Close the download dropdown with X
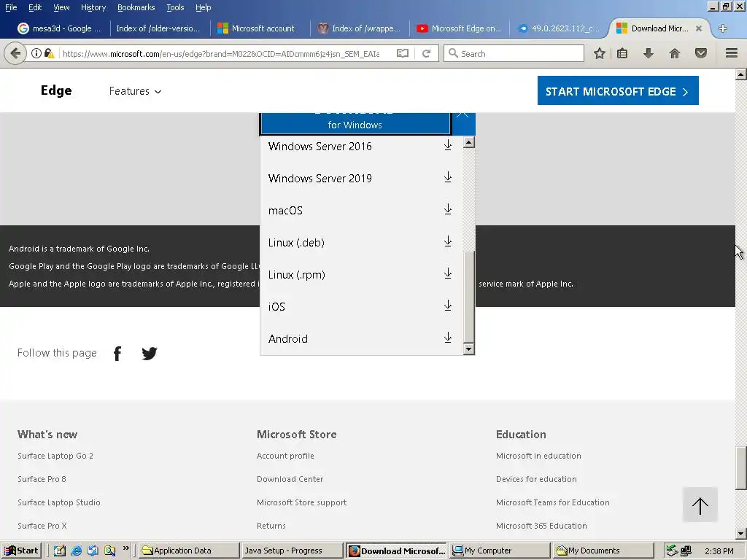 pos(462,116)
